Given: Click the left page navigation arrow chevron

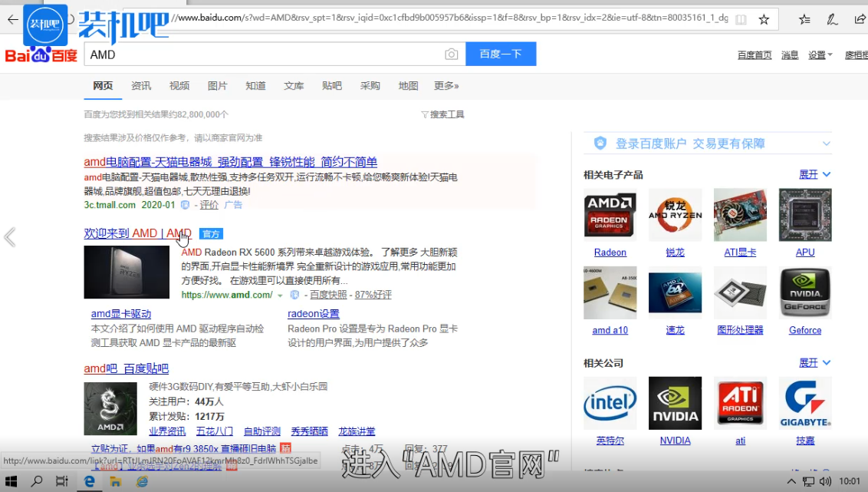Looking at the screenshot, I should pos(9,238).
